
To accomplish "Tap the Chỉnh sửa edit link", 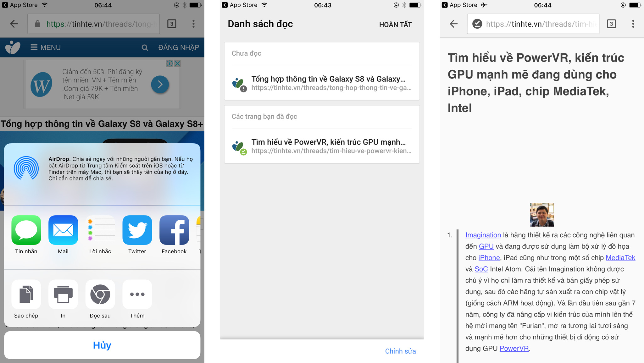I will pyautogui.click(x=400, y=351).
